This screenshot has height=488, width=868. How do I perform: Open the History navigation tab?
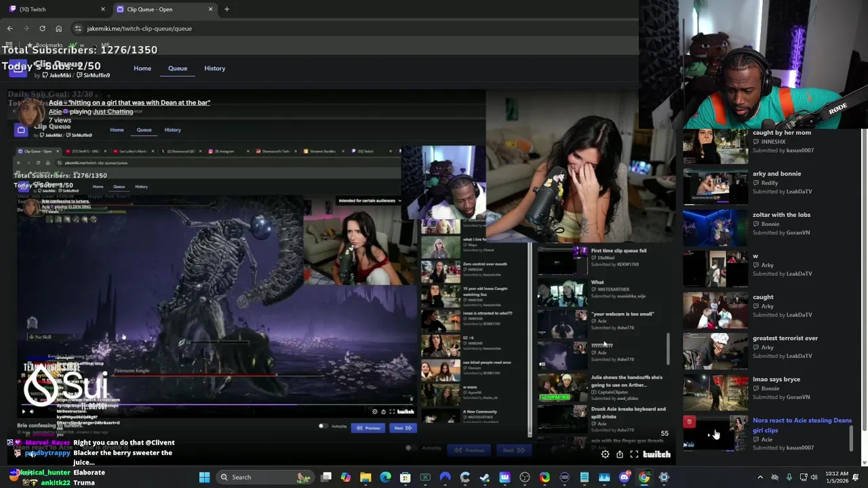[214, 68]
